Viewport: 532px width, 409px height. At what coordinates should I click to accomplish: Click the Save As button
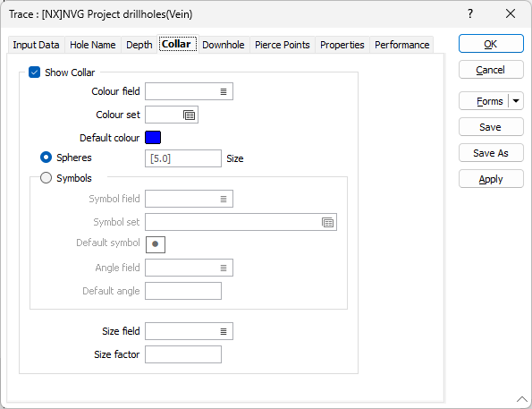click(x=491, y=153)
